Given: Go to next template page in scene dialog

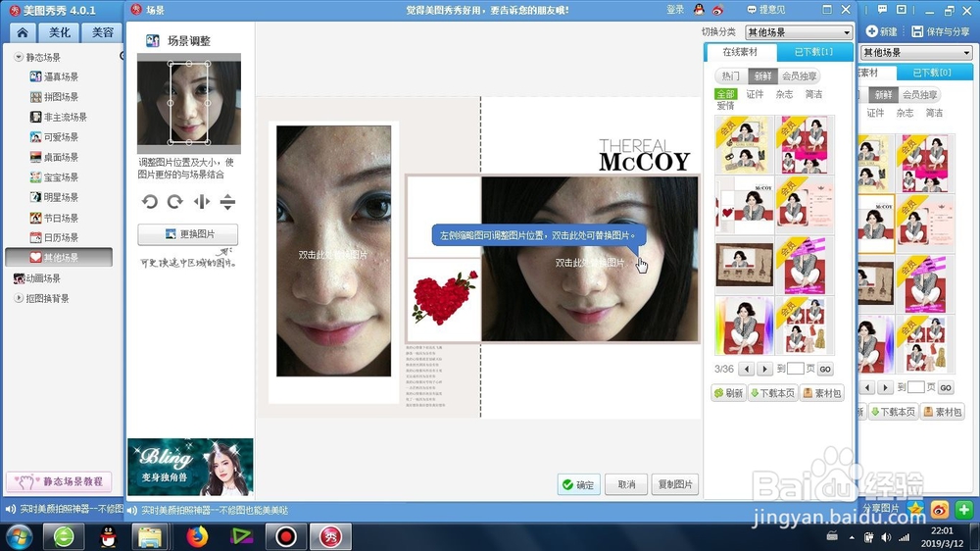Looking at the screenshot, I should (x=764, y=369).
